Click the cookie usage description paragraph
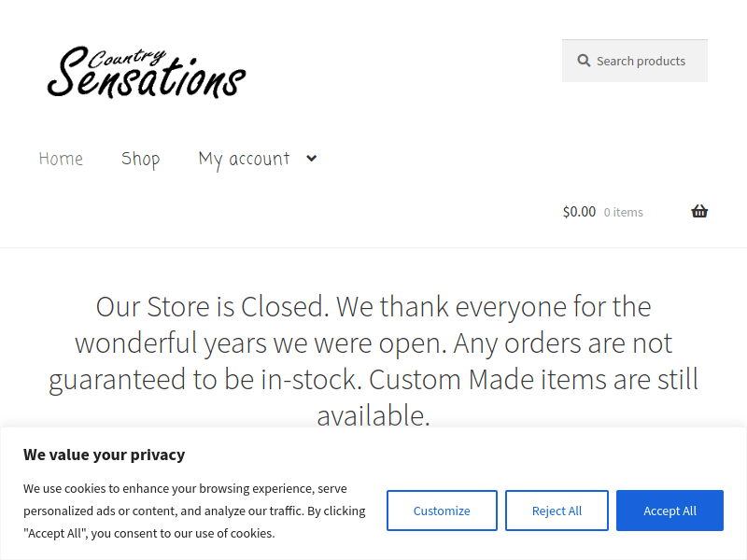Screen dimensions: 747x560 pos(194,511)
